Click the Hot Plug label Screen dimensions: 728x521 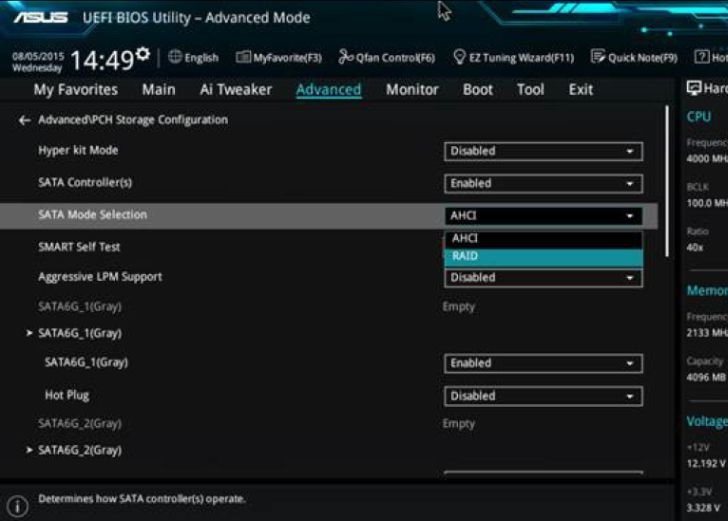tap(67, 395)
